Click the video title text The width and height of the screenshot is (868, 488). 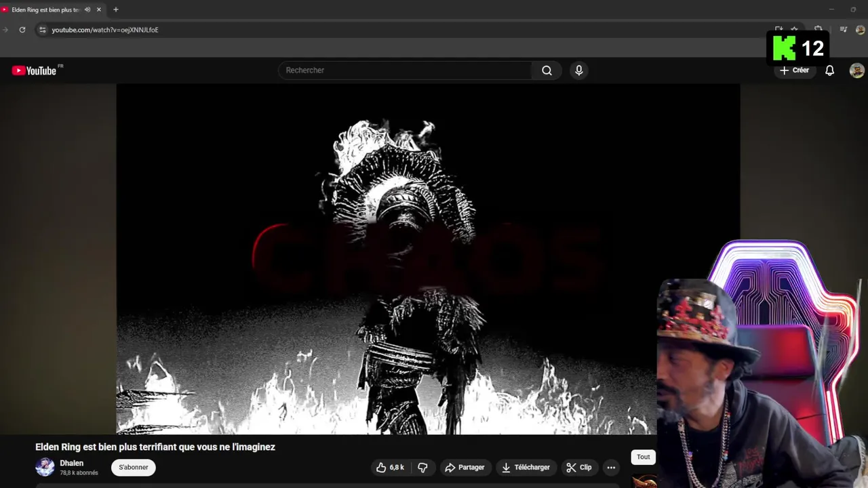tap(155, 447)
